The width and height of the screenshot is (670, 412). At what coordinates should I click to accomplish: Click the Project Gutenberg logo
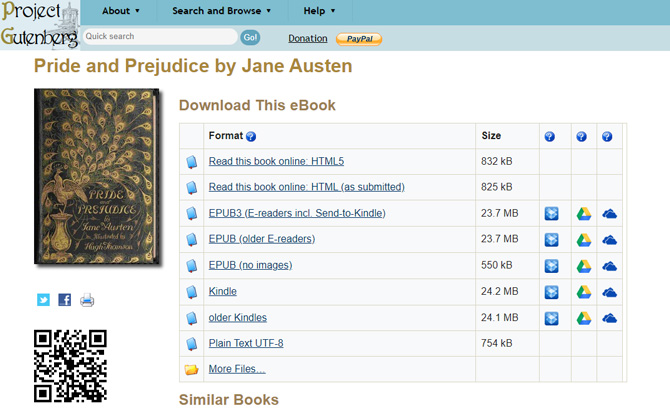[40, 25]
